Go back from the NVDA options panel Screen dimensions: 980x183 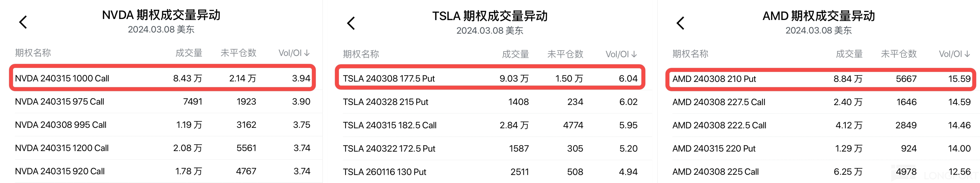(x=23, y=22)
